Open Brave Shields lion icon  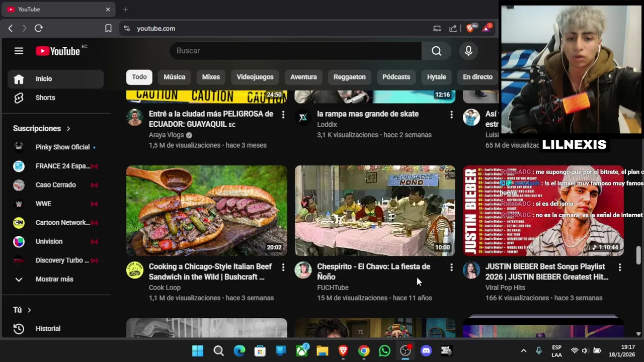[x=470, y=29]
